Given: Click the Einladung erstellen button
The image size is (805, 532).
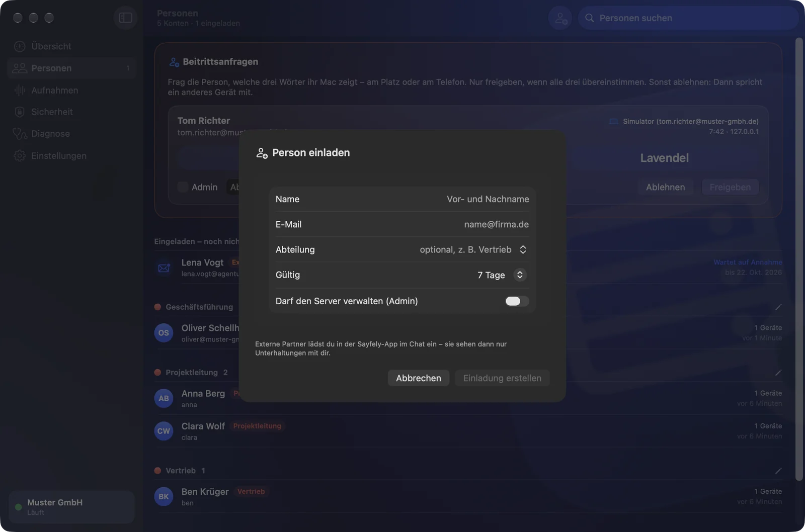Looking at the screenshot, I should click(x=502, y=378).
